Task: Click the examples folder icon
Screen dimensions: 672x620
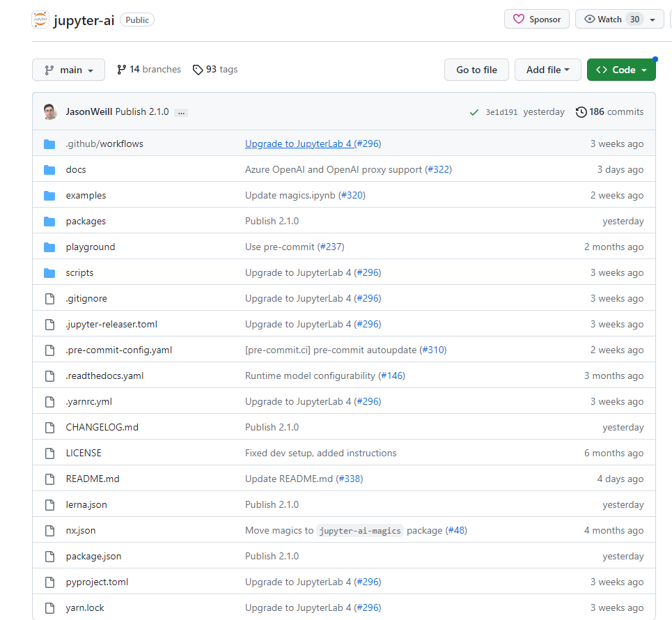Action: click(x=49, y=196)
